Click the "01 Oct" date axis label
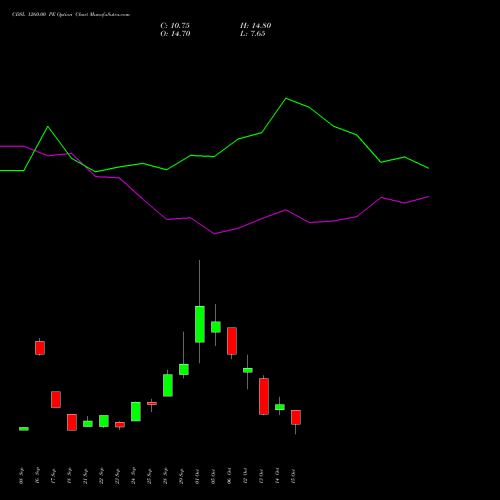This screenshot has width=500, height=500. (197, 476)
